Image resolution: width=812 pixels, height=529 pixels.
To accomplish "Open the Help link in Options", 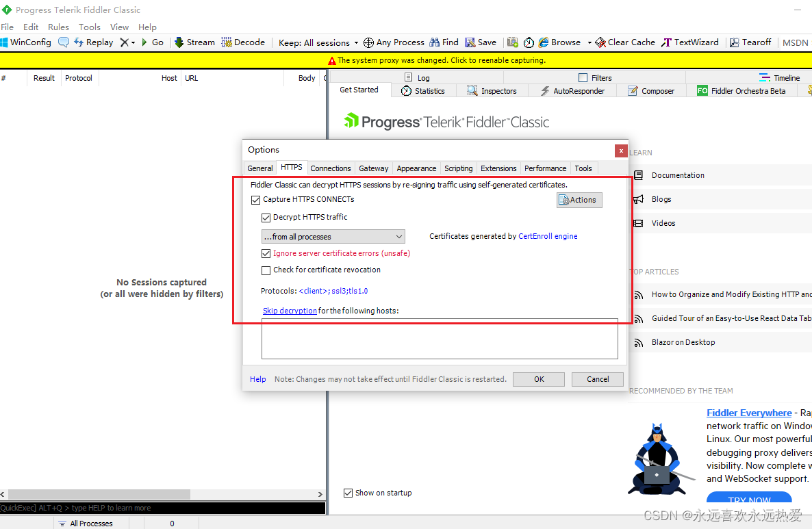I will tap(258, 379).
